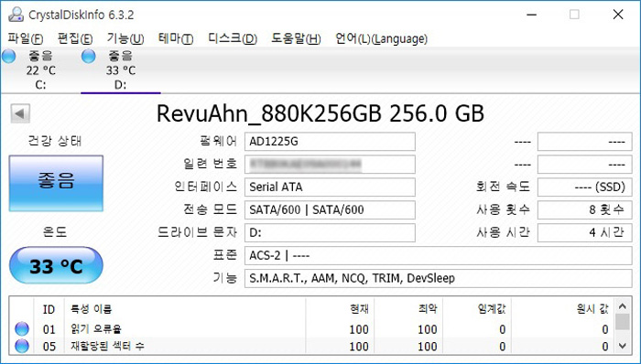Image resolution: width=641 pixels, height=364 pixels.
Task: Select the D: drive status circle icon
Action: [88, 56]
